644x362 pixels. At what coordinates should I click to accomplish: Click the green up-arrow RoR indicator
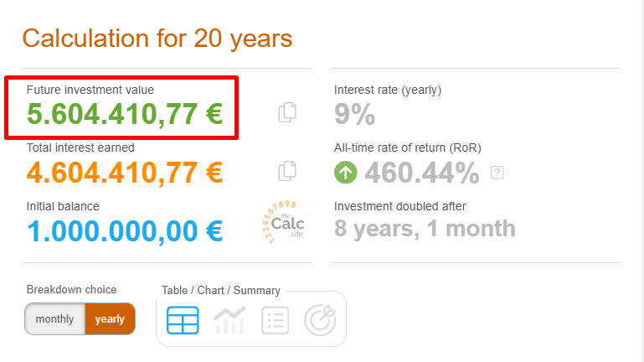tap(345, 172)
